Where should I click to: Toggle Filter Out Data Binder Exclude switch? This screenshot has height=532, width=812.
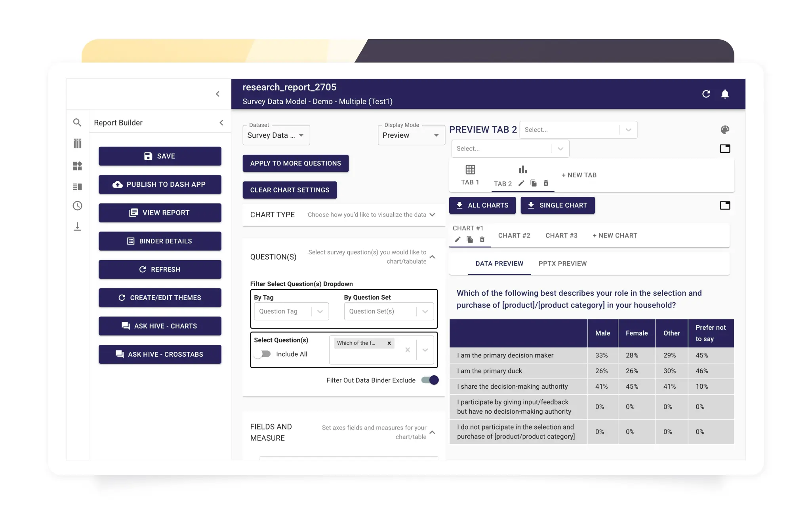pos(430,380)
